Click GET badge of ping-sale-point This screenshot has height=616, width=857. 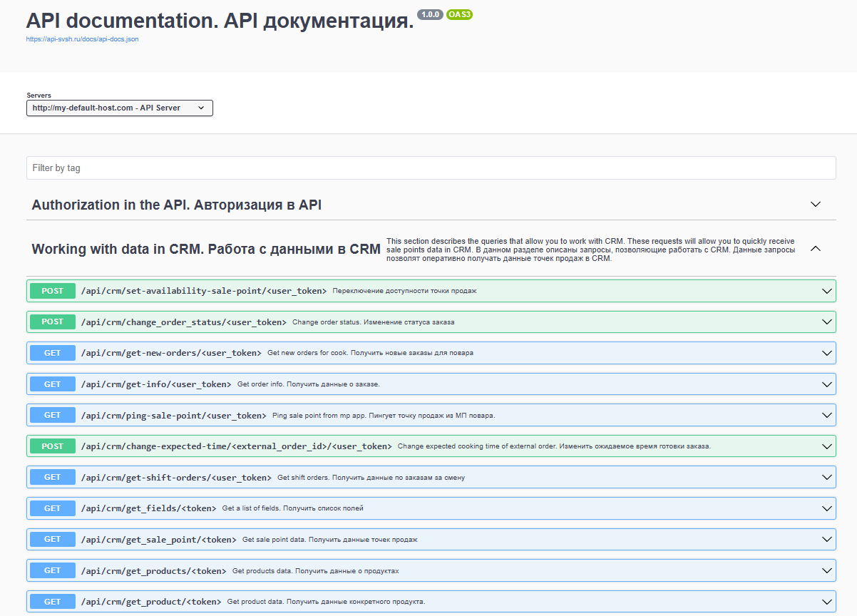(x=53, y=416)
